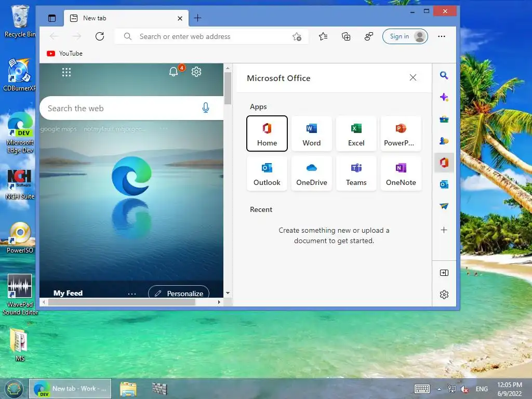Click the ENG language indicator

482,389
